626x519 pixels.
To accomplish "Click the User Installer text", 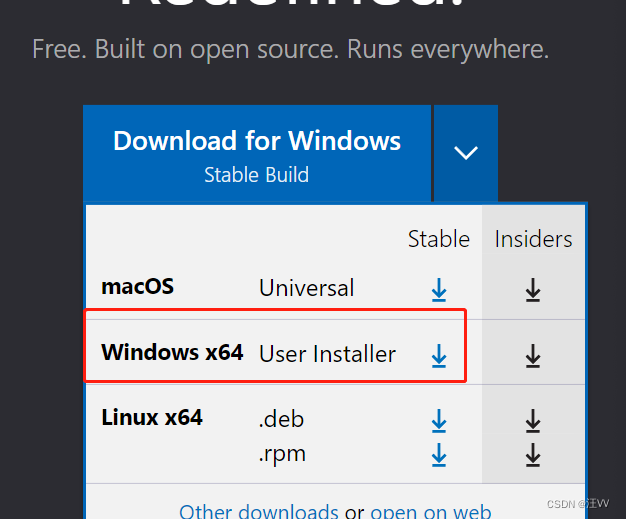I will 327,354.
